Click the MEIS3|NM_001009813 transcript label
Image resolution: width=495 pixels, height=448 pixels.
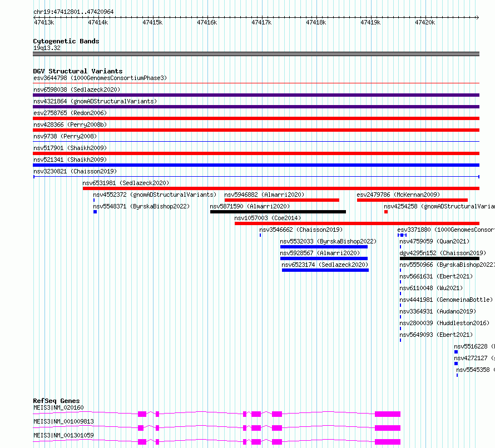63,421
